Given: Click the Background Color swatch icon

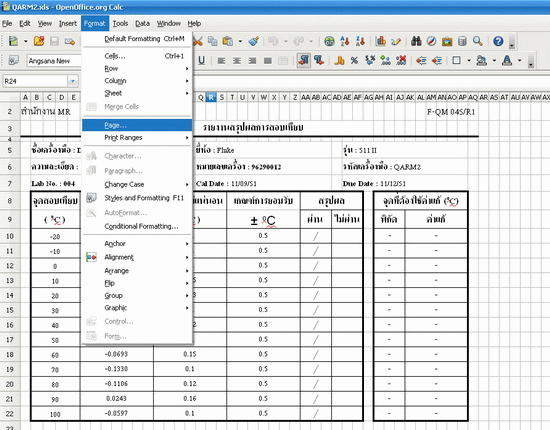Looking at the screenshot, I should pyautogui.click(x=482, y=61).
